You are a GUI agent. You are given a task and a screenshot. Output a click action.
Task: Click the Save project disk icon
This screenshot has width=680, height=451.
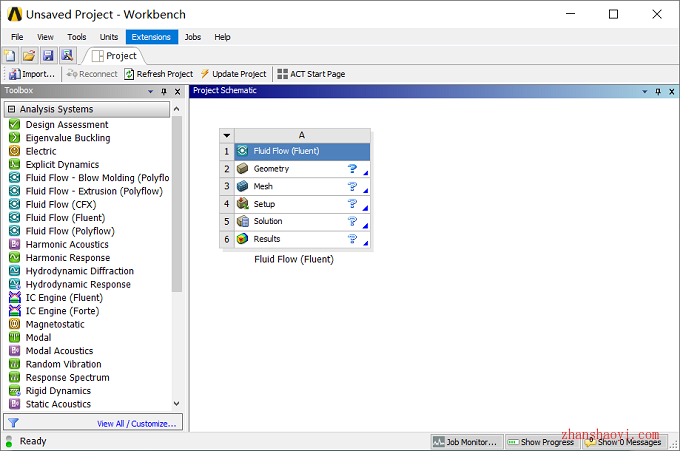click(48, 56)
